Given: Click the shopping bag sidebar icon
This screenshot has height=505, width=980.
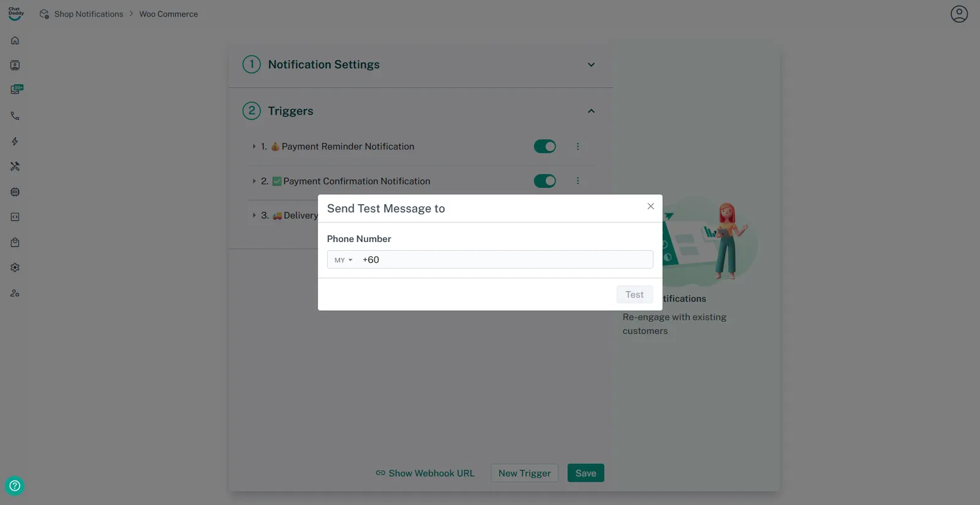Looking at the screenshot, I should pos(15,243).
